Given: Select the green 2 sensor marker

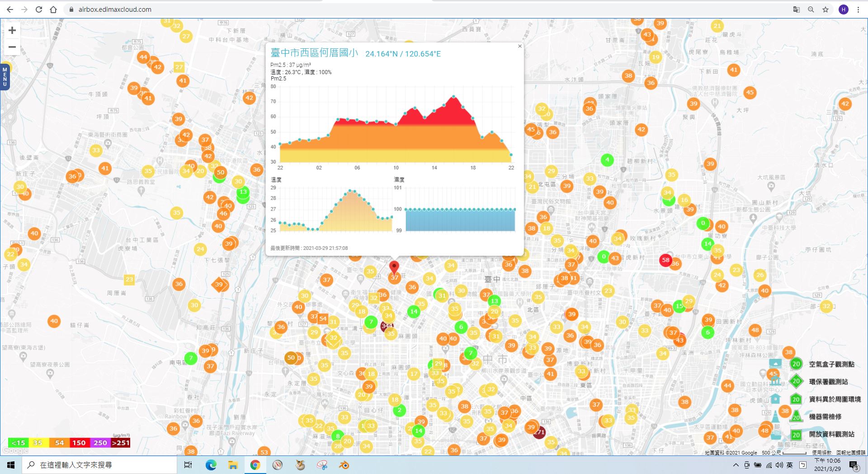Looking at the screenshot, I should click(x=399, y=410).
